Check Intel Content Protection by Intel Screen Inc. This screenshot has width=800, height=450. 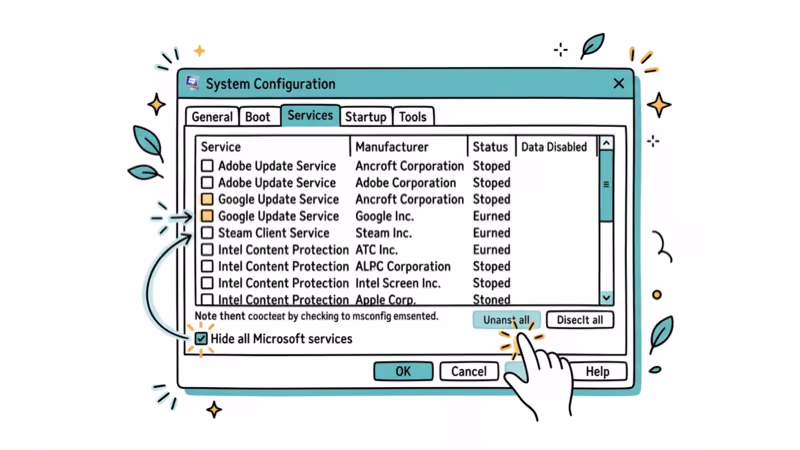pyautogui.click(x=207, y=283)
